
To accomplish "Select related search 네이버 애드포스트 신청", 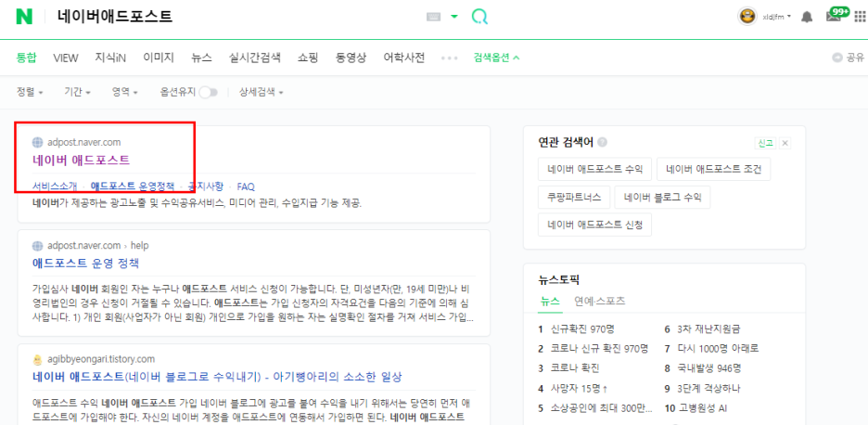I will coord(595,225).
